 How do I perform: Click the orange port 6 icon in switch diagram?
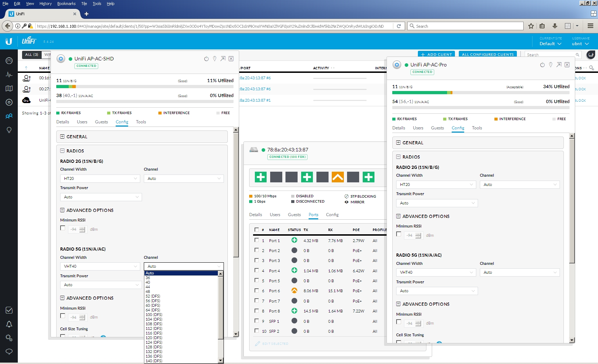click(x=337, y=177)
